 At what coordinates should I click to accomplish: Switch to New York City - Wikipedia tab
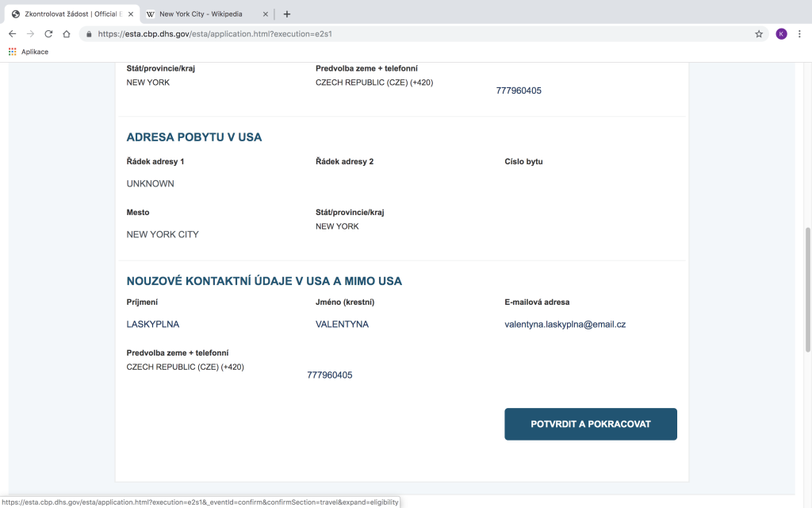coord(201,14)
